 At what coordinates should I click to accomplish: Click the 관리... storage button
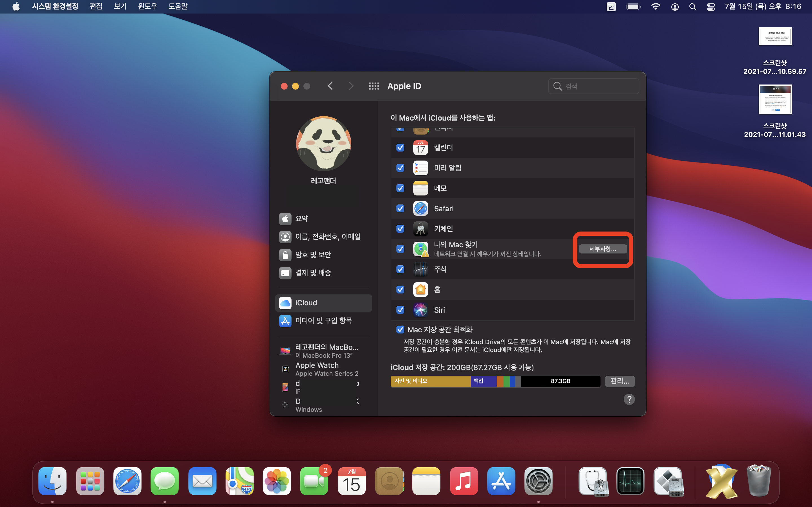619,381
